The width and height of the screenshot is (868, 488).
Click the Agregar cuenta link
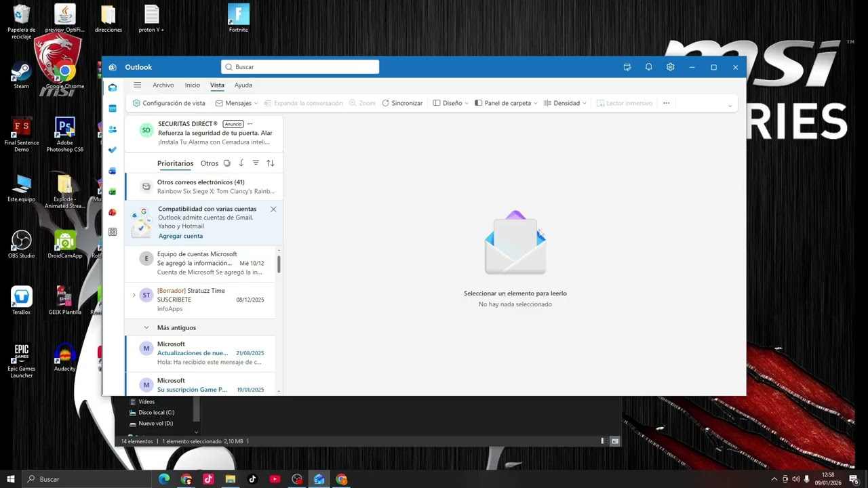click(180, 236)
